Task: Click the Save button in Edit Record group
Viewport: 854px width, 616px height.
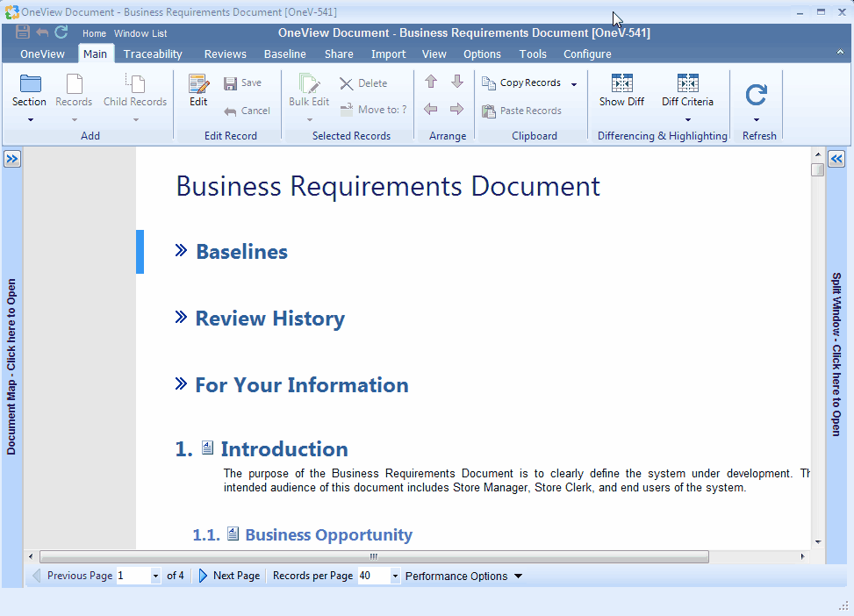Action: (243, 82)
